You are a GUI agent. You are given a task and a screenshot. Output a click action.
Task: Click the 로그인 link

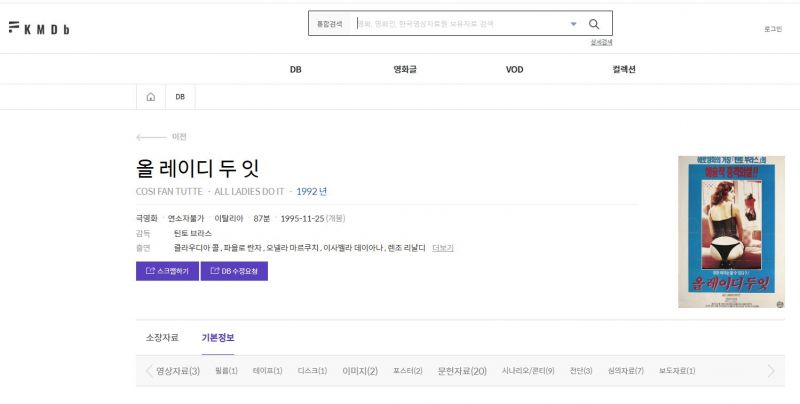coord(772,29)
